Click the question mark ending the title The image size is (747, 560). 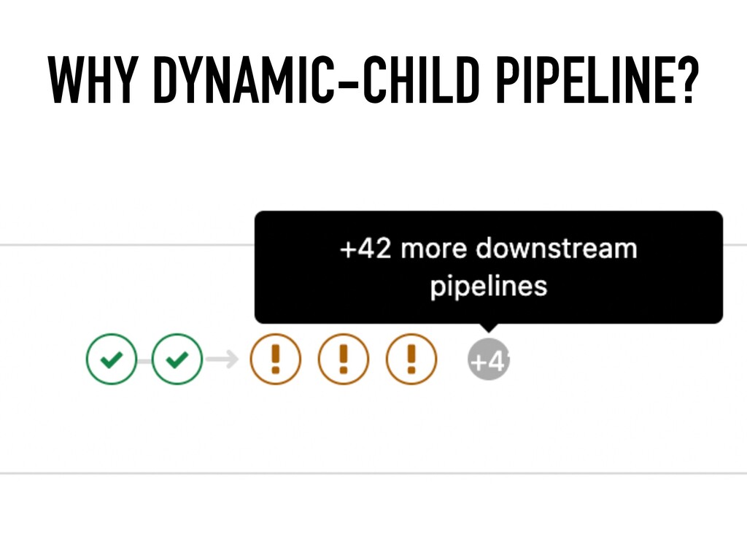(686, 80)
